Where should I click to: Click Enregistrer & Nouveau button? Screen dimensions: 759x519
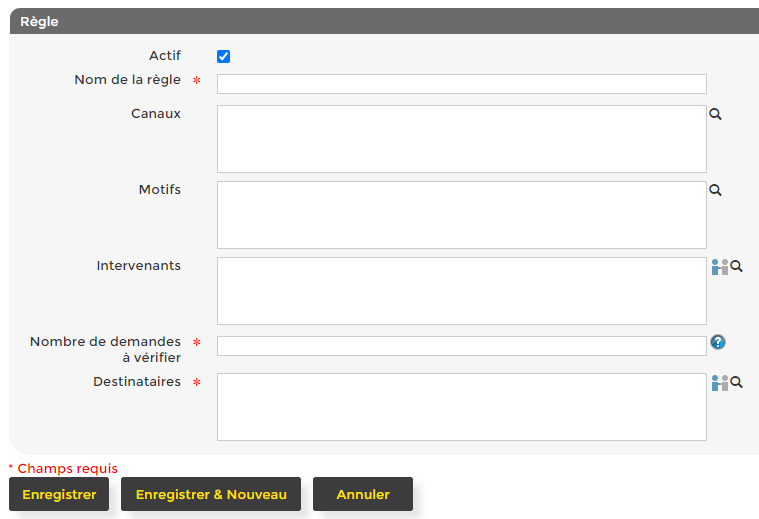[211, 494]
